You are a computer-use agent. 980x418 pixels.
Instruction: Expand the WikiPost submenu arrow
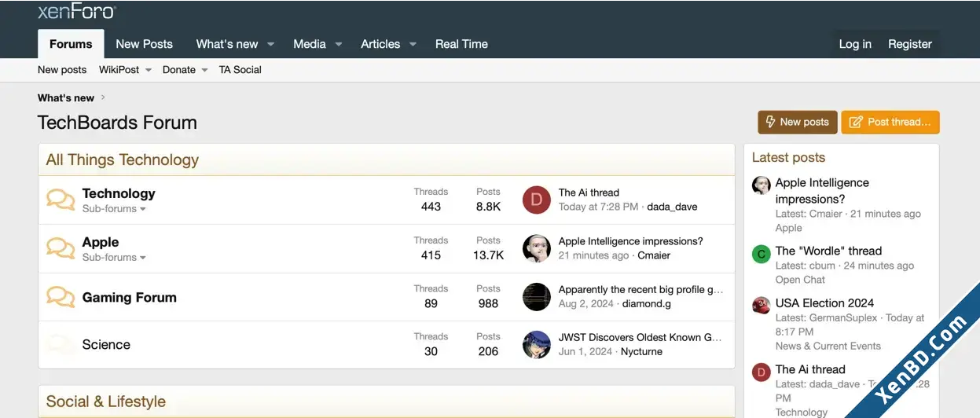(147, 70)
